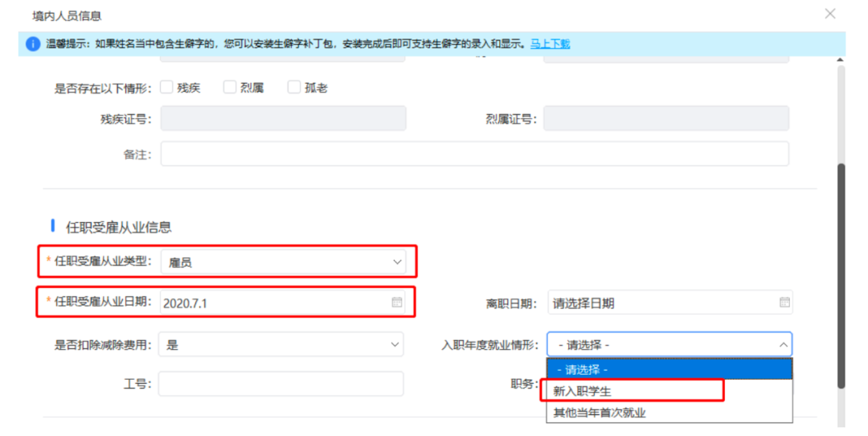
Task: Select 新入职学生 from the dropdown list
Action: pos(669,391)
